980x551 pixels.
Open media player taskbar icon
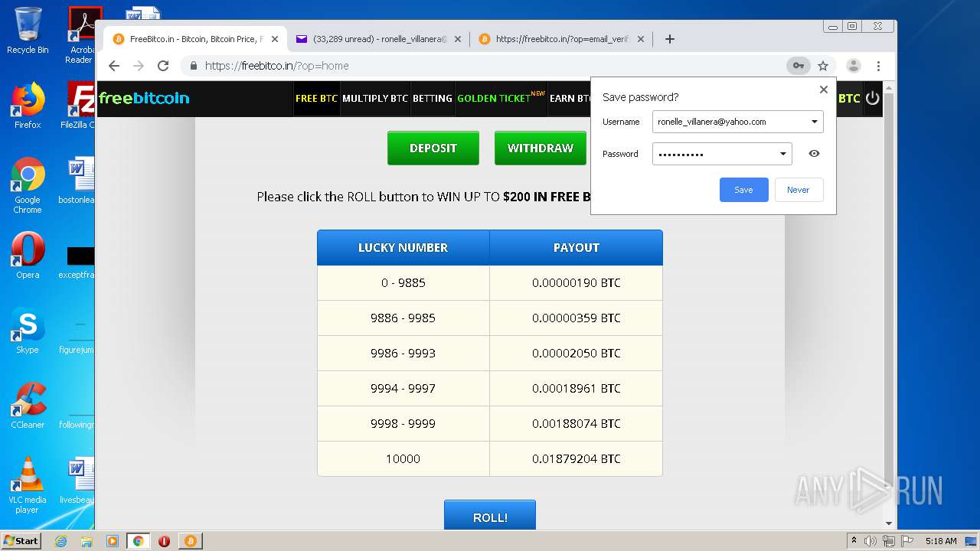(113, 541)
